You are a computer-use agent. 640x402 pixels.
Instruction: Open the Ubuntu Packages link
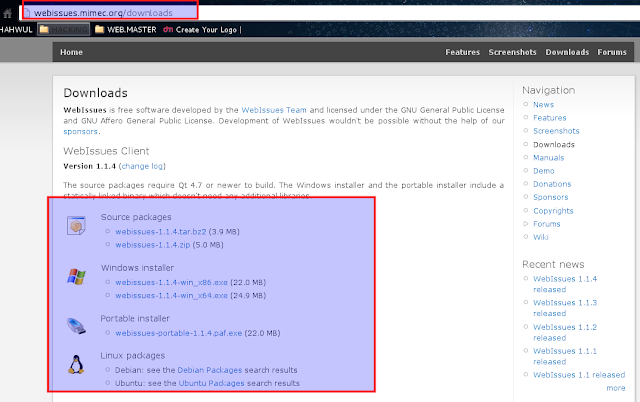click(211, 383)
